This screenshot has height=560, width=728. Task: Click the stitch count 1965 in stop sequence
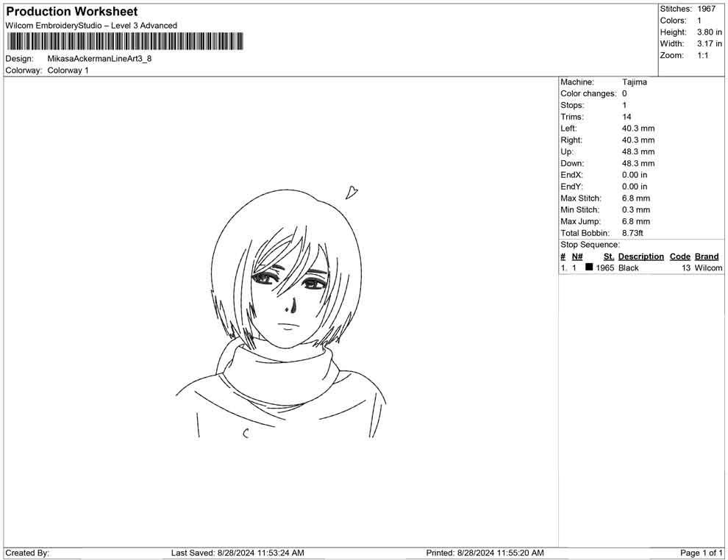click(x=605, y=268)
